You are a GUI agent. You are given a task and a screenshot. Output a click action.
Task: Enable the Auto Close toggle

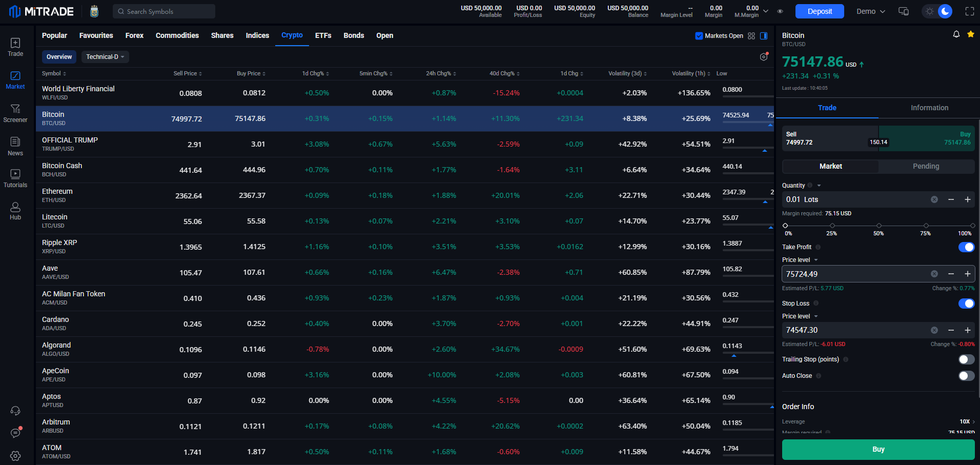[966, 376]
